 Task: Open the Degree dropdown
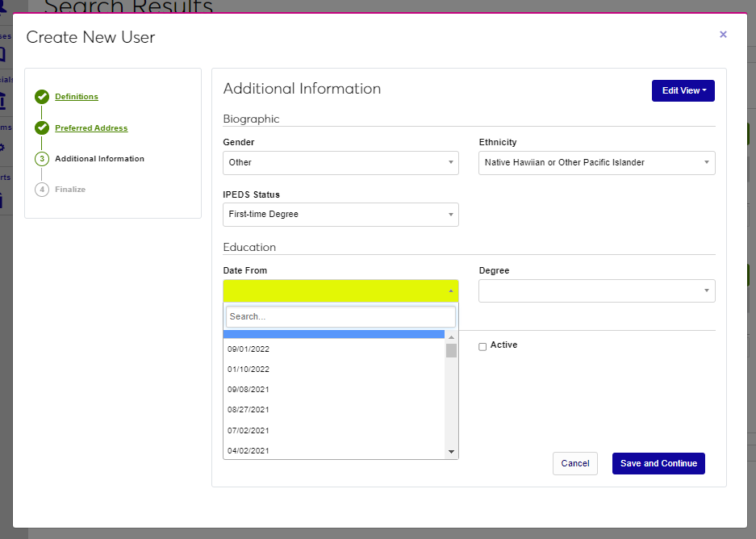596,290
